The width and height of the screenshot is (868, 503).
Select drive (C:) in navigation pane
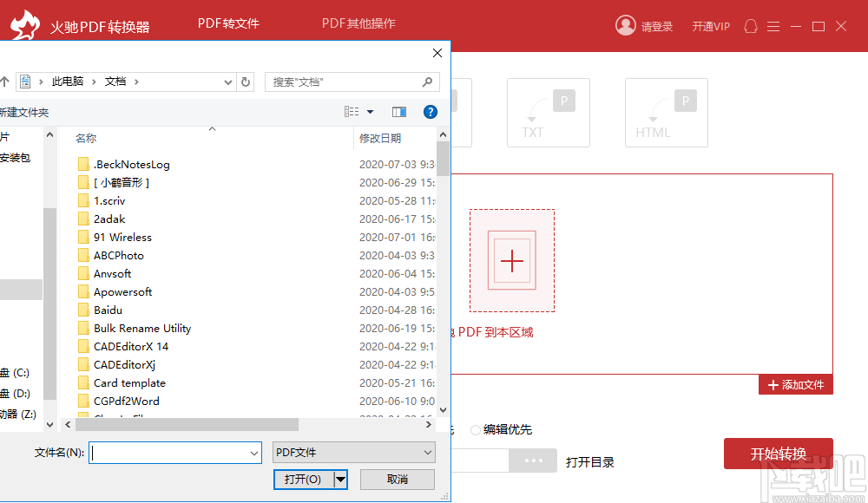16,372
